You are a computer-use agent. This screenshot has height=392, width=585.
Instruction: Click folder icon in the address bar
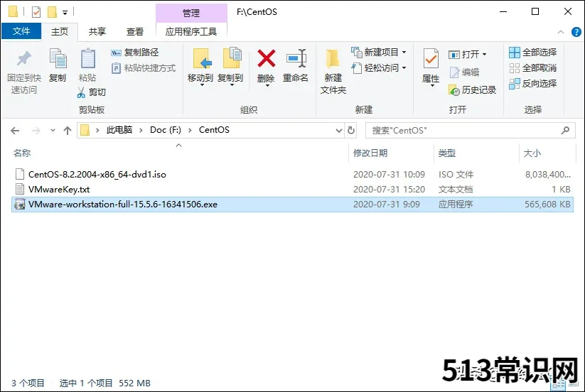point(85,130)
